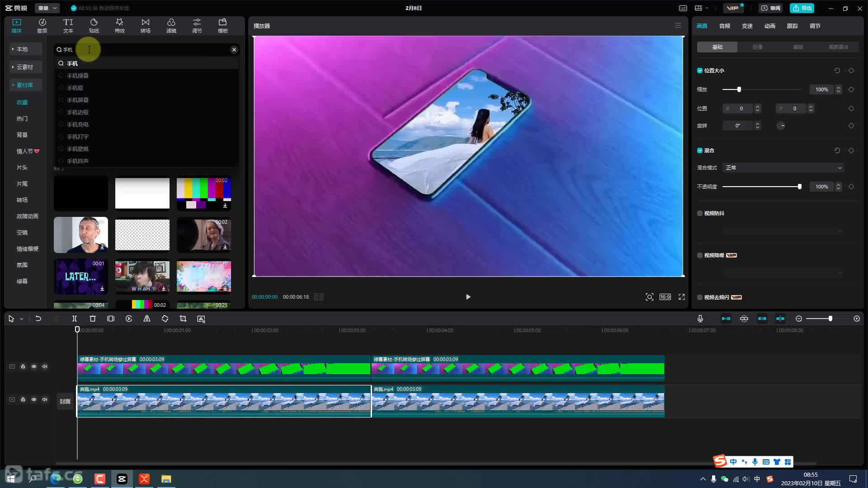Collapse the 素材库 material library section
868x488 pixels.
(26, 85)
